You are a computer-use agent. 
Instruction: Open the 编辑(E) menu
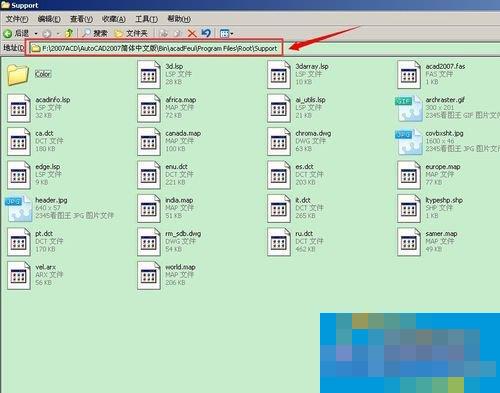point(49,19)
